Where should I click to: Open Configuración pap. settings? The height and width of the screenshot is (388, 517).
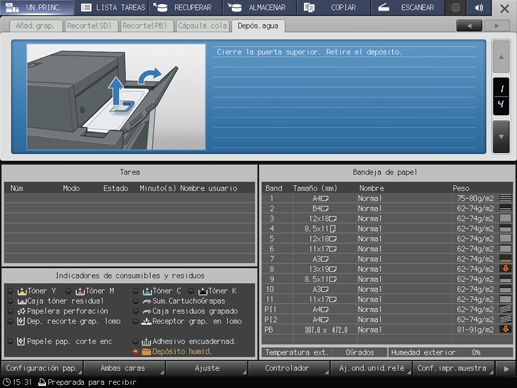coord(42,368)
